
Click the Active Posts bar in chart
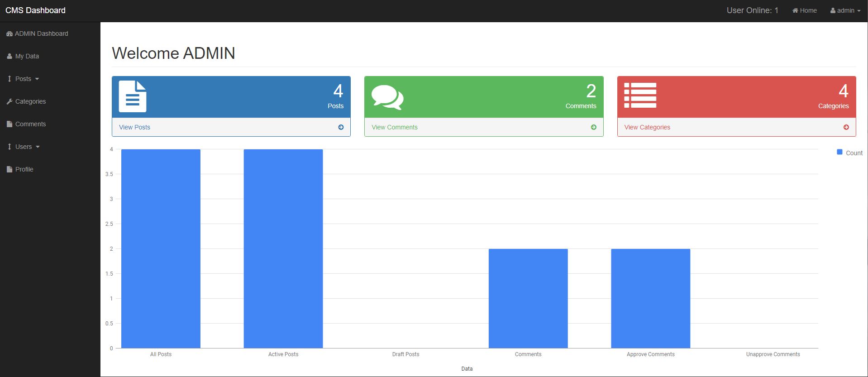pyautogui.click(x=283, y=249)
